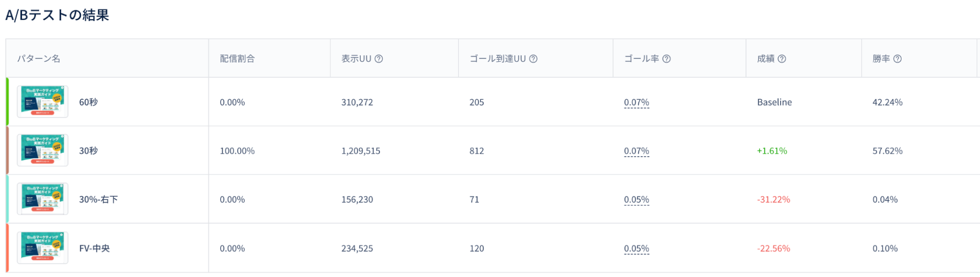The width and height of the screenshot is (980, 277).
Task: Click help icon next to ゴール到達UU
Action: pyautogui.click(x=533, y=59)
